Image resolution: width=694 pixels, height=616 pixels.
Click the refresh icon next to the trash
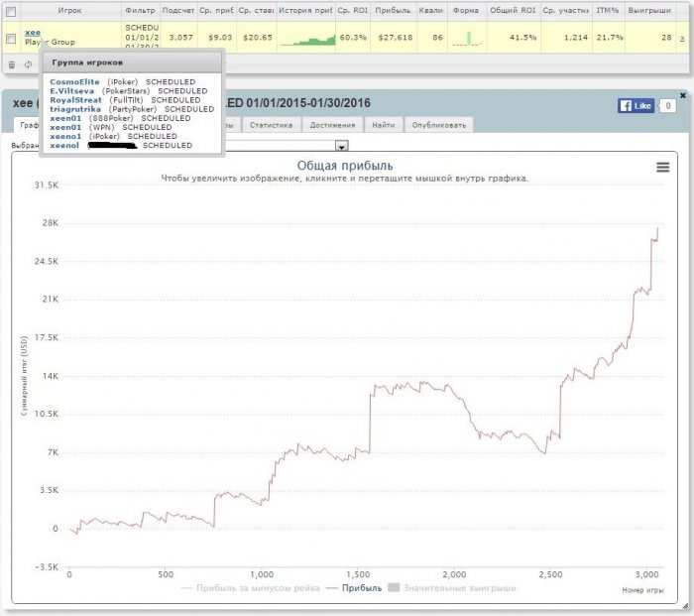[x=28, y=64]
